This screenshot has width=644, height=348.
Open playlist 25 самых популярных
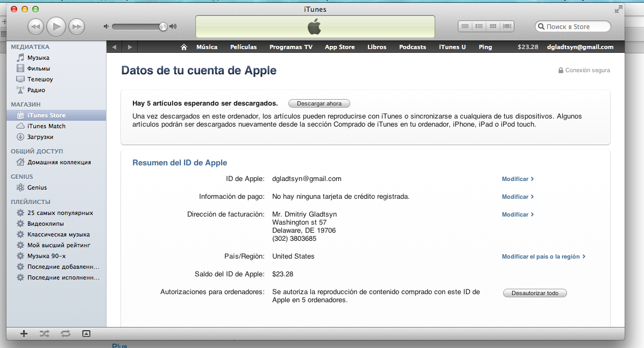coord(56,213)
